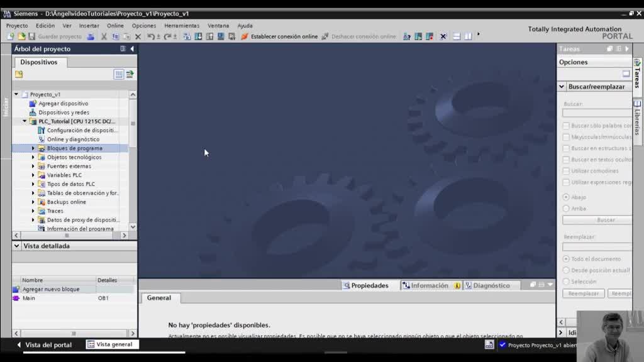Viewport: 644px width, 362px height.
Task: Check Utilizar expresiones regulares
Action: click(x=566, y=182)
